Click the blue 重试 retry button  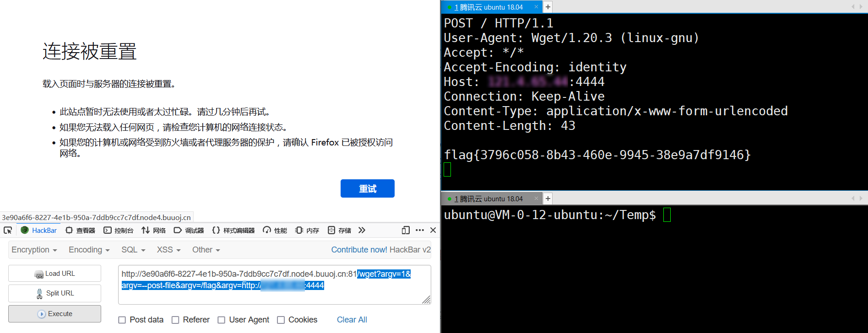point(367,188)
